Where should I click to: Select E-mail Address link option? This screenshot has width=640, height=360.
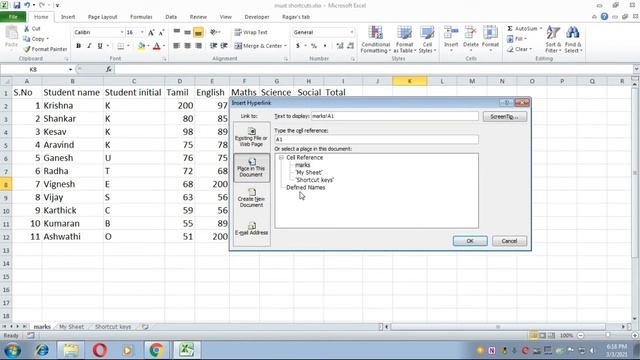pos(251,229)
